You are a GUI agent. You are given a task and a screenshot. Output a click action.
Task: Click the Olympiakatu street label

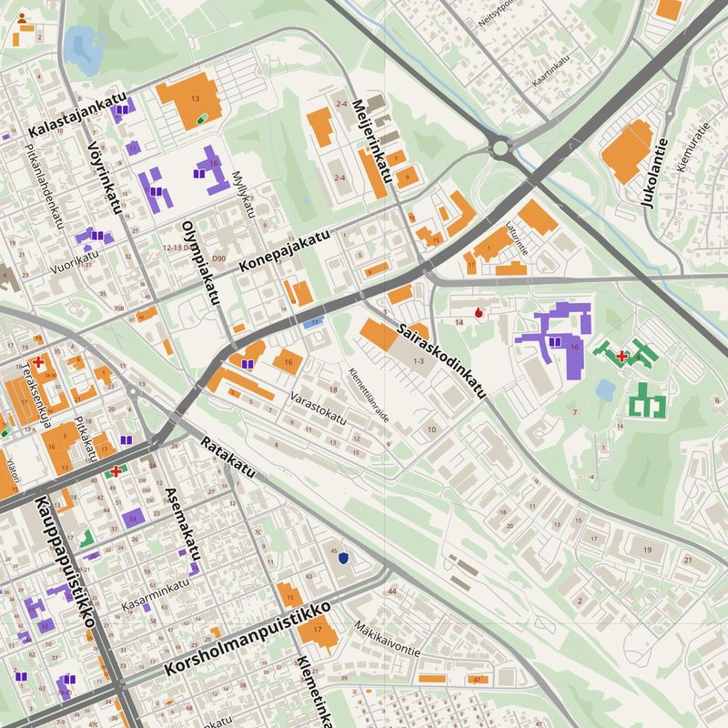[200, 263]
